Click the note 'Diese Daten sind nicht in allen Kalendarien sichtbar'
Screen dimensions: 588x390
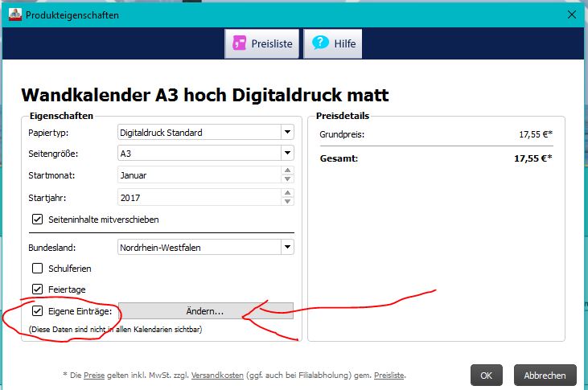[x=115, y=329]
